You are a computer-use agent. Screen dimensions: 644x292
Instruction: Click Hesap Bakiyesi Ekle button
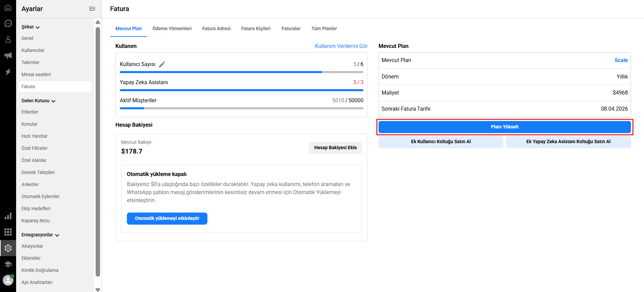(x=335, y=148)
